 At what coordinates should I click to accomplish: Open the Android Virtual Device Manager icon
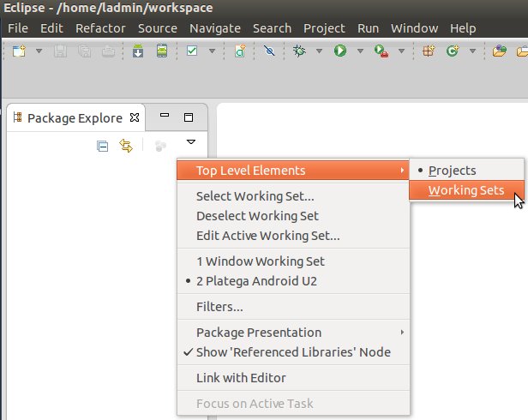[x=162, y=51]
